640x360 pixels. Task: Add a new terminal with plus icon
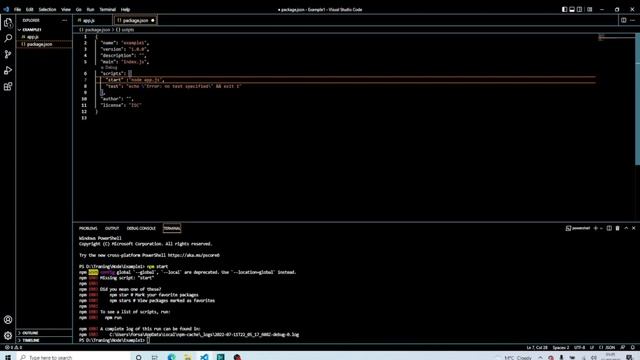pyautogui.click(x=596, y=228)
